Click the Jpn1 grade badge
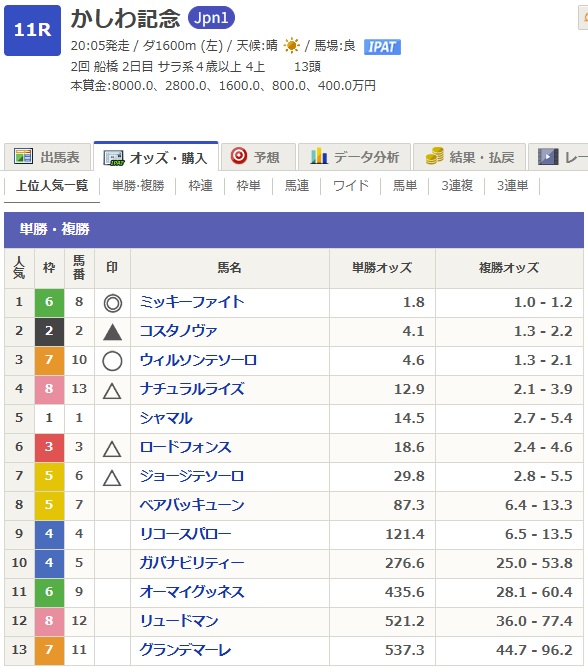The width and height of the screenshot is (588, 668). pos(211,18)
